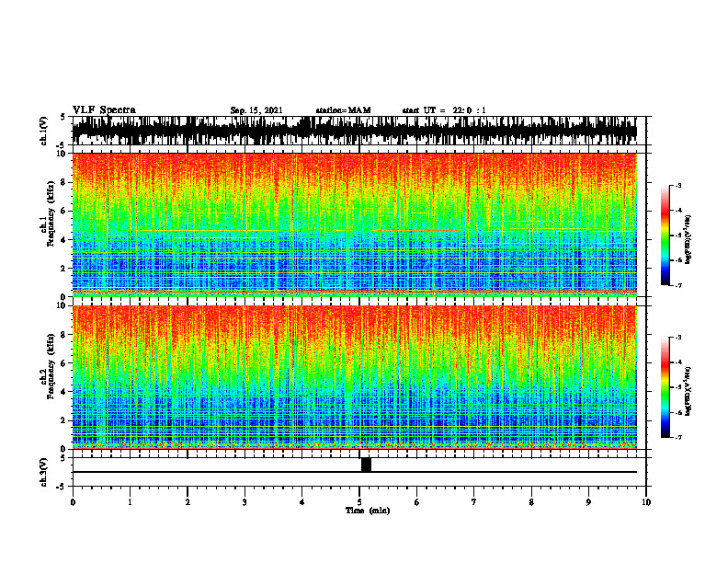The width and height of the screenshot is (728, 563).
Task: Click the red 4.6 kHz line in ch.1 spectrogram
Action: [415, 230]
